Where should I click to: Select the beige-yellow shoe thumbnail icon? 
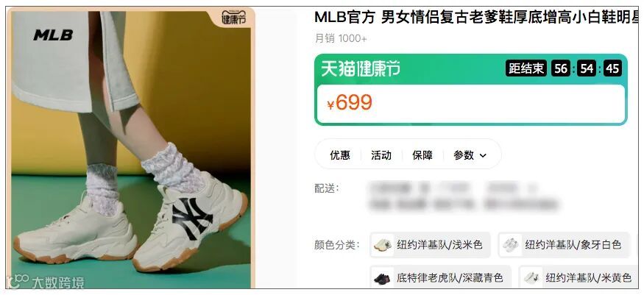pos(531,278)
